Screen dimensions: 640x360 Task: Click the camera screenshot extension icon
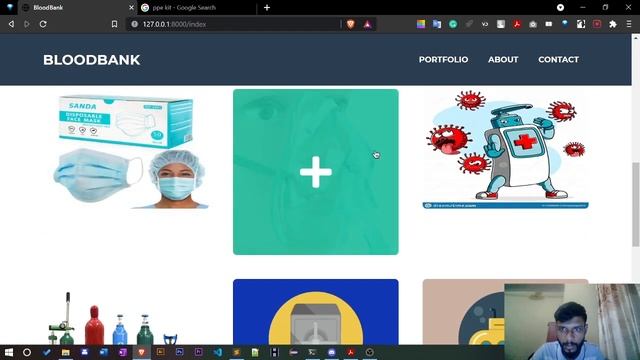pyautogui.click(x=533, y=24)
